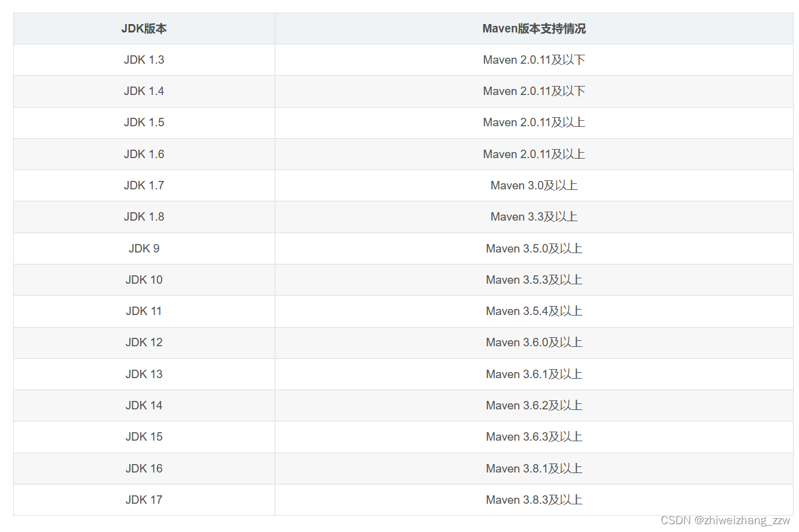The width and height of the screenshot is (799, 532).
Task: Click the "Maven 3.5.3及以上" cell
Action: 534,280
